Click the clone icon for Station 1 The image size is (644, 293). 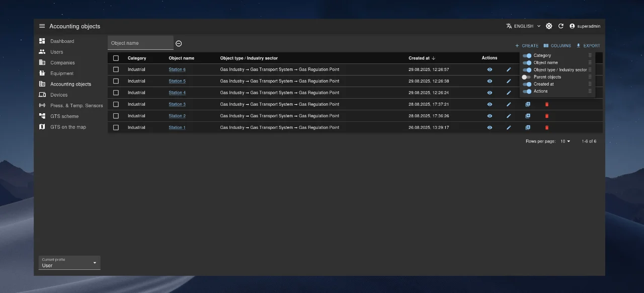click(x=528, y=127)
